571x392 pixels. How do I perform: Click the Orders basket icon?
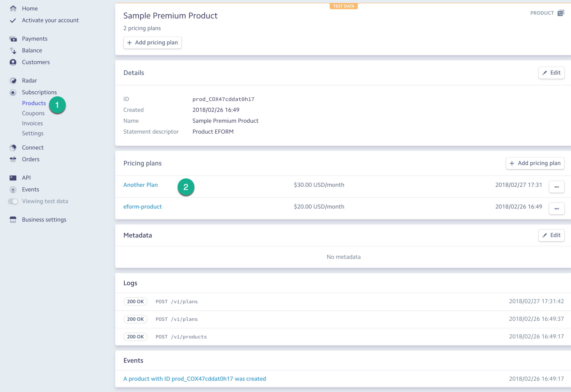coord(13,159)
